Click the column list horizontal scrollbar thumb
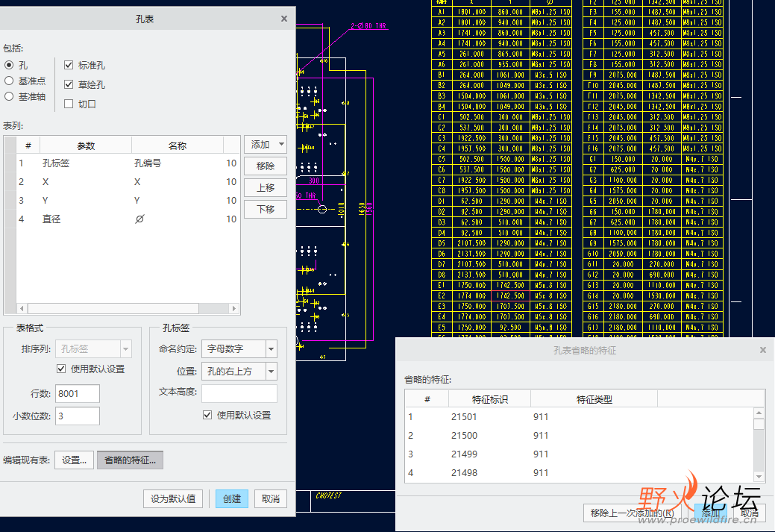The height and width of the screenshot is (532, 775). pyautogui.click(x=113, y=308)
